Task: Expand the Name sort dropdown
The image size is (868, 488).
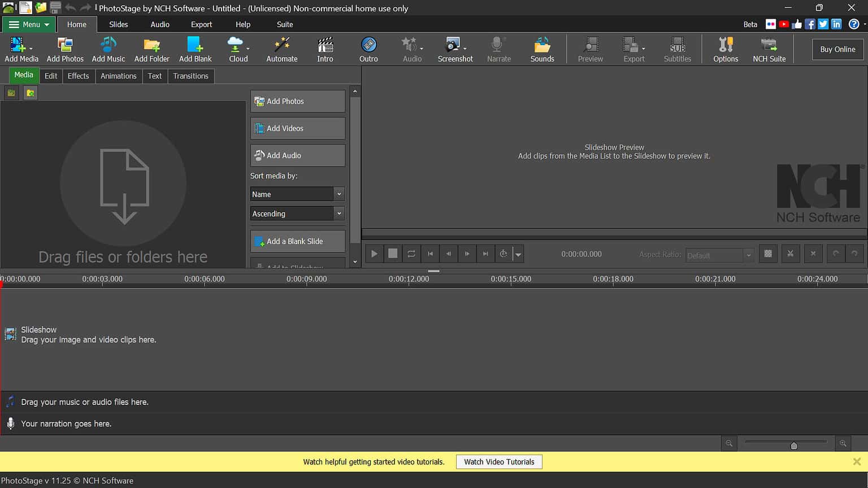Action: (297, 194)
